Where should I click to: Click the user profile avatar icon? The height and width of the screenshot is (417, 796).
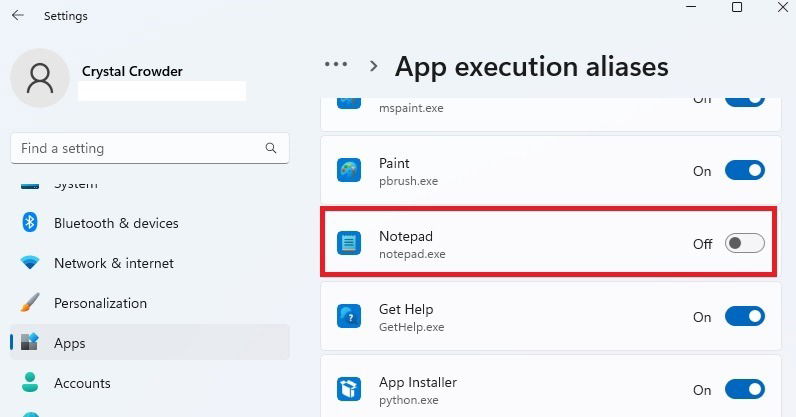click(x=40, y=78)
